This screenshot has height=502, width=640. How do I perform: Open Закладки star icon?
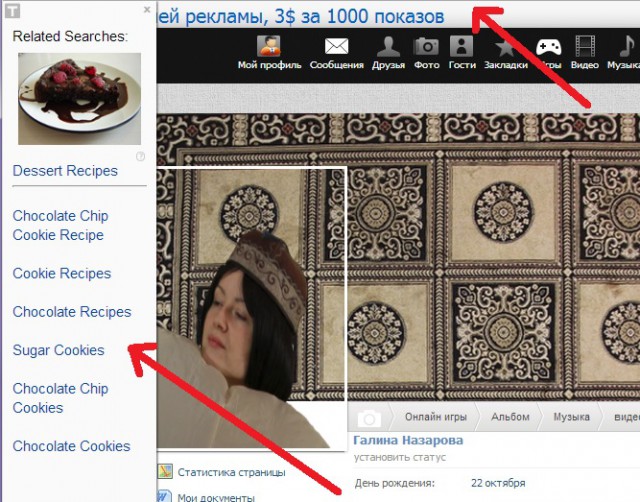(x=506, y=47)
